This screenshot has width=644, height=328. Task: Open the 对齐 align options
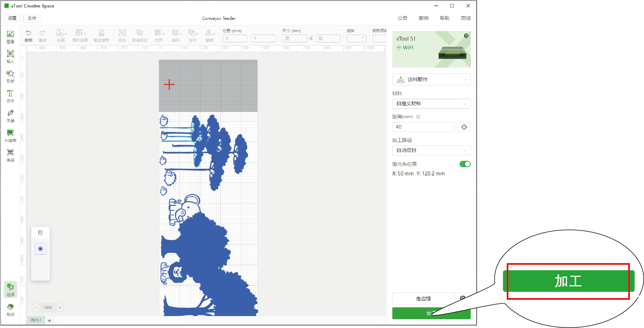coord(159,36)
